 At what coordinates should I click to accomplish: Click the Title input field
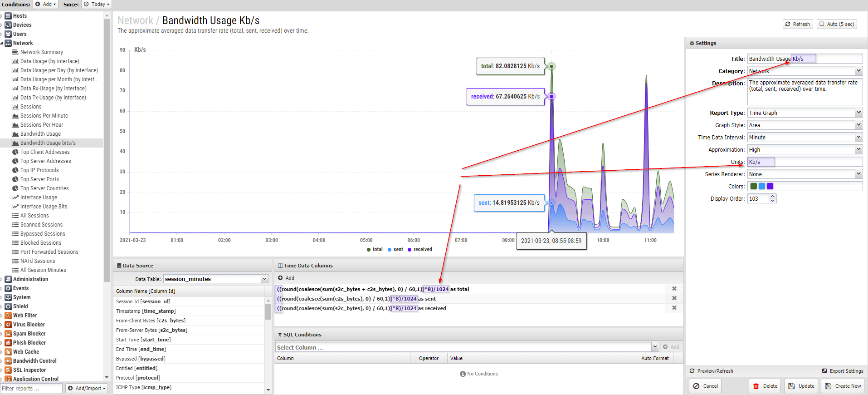[805, 59]
